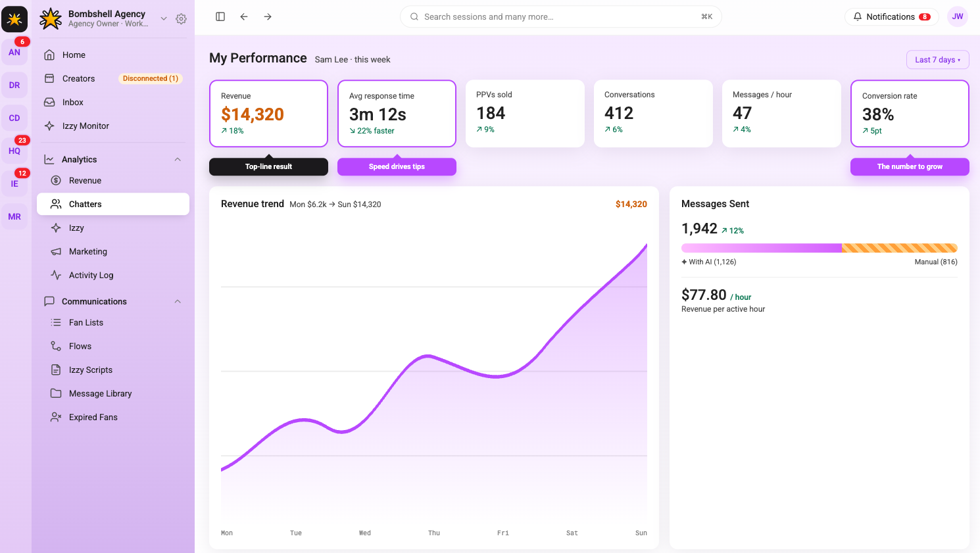Switch to the IE workspace

[14, 183]
